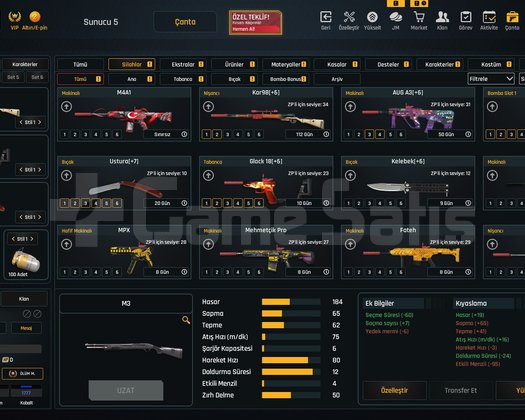Image resolution: width=525 pixels, height=420 pixels.
Task: Click previous Stil arrow on top weapon slot
Action: pyautogui.click(x=21, y=122)
